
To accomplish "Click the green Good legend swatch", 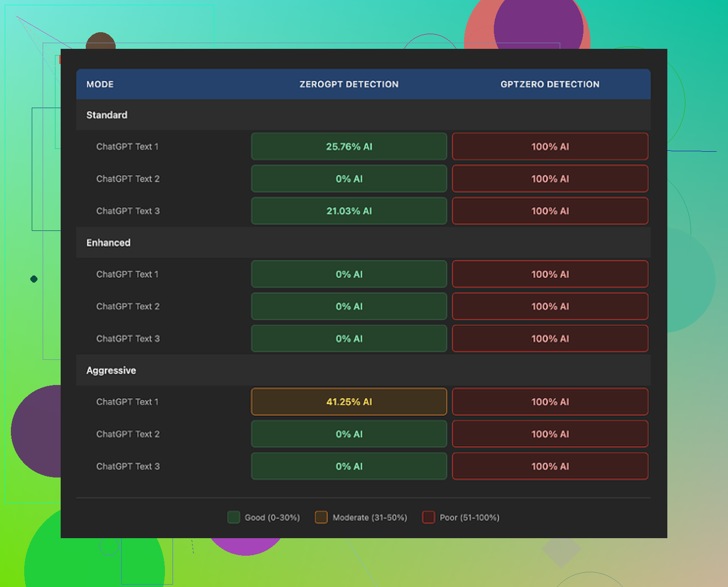I will point(233,517).
